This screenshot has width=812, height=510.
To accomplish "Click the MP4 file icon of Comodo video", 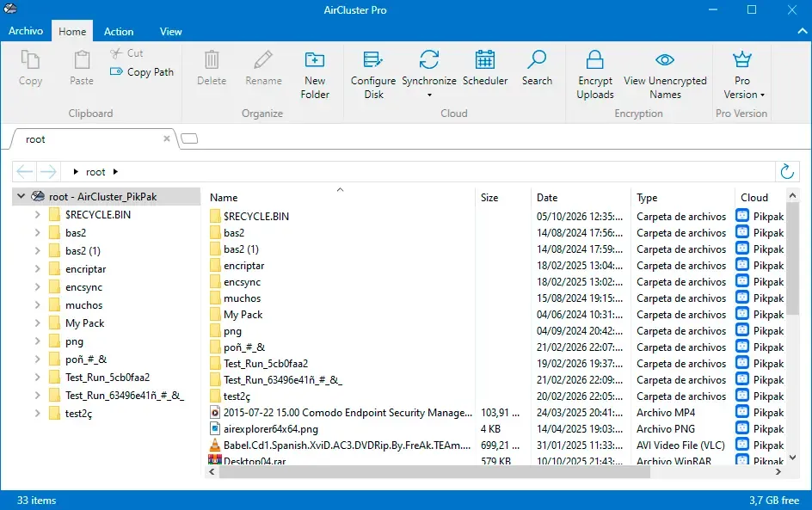I will pos(215,412).
